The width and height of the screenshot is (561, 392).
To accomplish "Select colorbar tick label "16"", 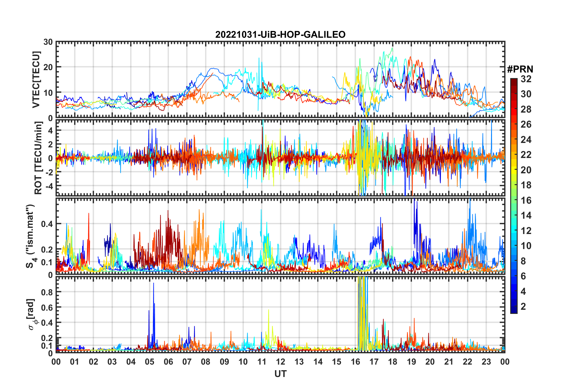I will pyautogui.click(x=526, y=200).
